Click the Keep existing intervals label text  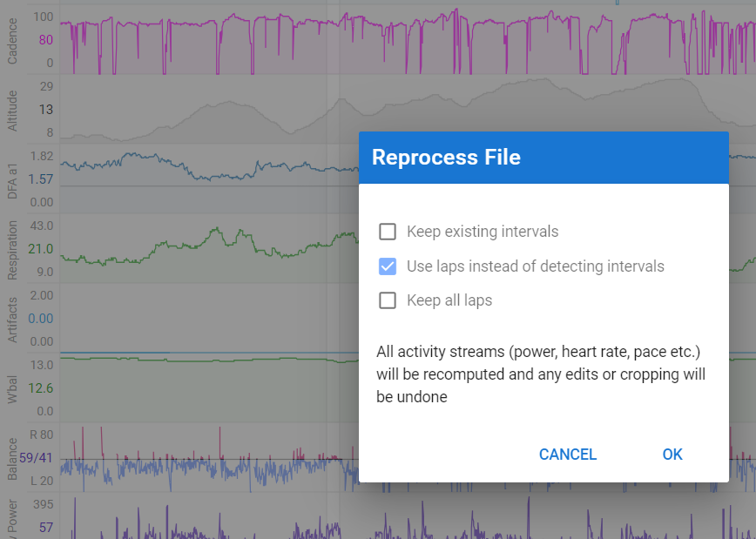point(483,232)
